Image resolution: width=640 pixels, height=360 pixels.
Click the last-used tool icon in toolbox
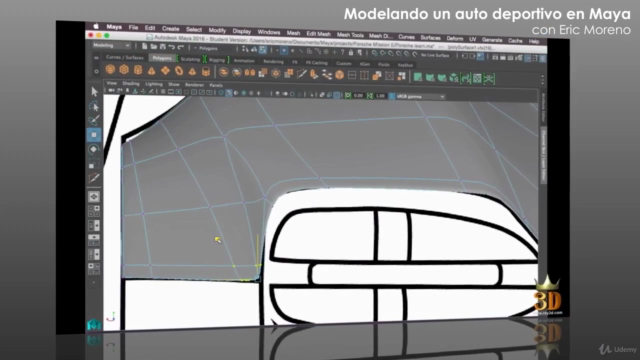[x=94, y=178]
